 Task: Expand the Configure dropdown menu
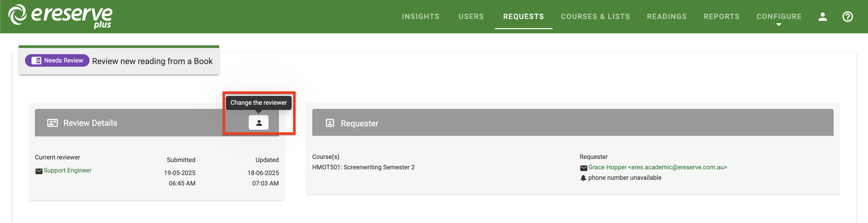[x=779, y=16]
